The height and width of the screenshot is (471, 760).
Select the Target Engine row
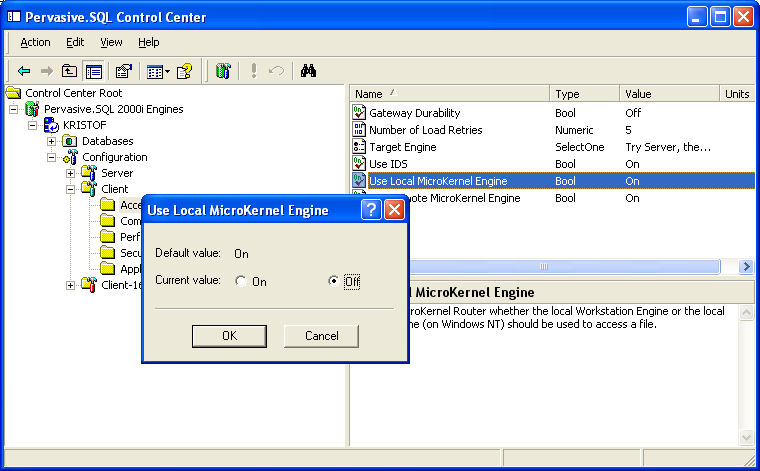pyautogui.click(x=552, y=146)
